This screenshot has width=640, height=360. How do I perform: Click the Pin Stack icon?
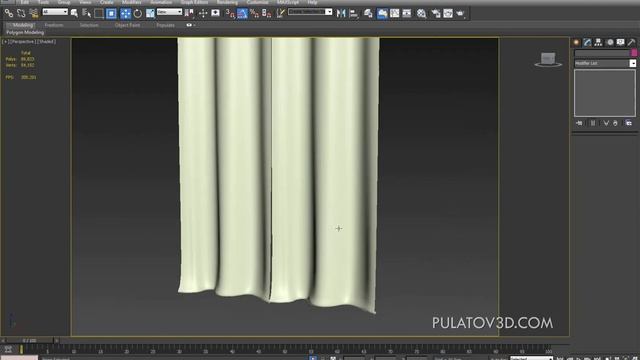click(x=579, y=123)
